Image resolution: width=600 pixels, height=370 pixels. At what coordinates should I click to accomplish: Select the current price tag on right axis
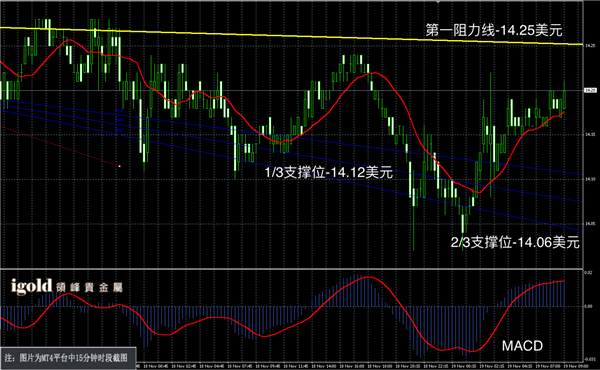590,90
